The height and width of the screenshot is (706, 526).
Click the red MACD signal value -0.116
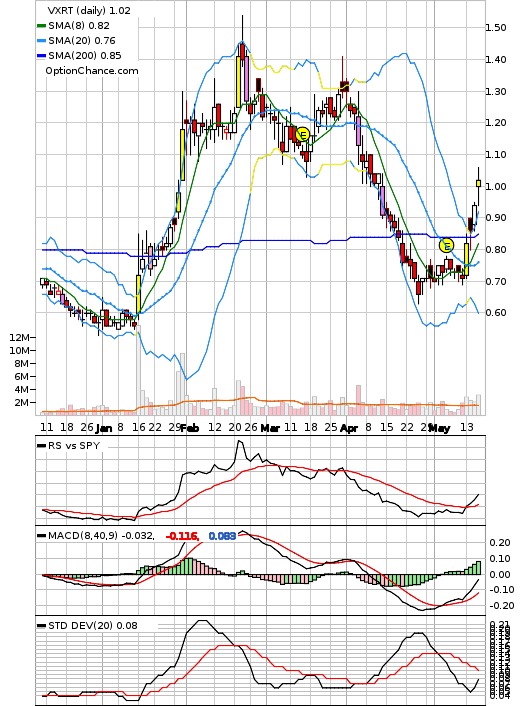coord(182,536)
